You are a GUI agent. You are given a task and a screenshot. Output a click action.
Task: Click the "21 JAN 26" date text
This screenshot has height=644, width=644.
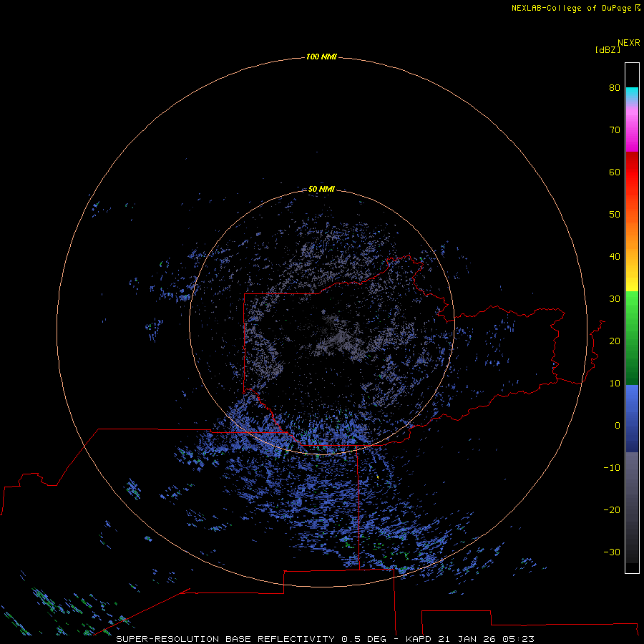pos(467,639)
